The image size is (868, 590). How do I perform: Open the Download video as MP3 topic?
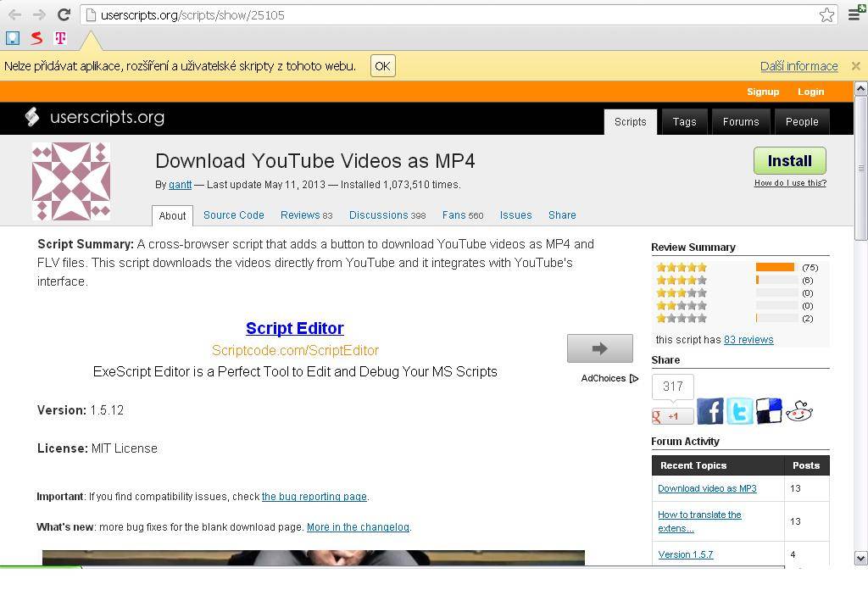click(707, 489)
